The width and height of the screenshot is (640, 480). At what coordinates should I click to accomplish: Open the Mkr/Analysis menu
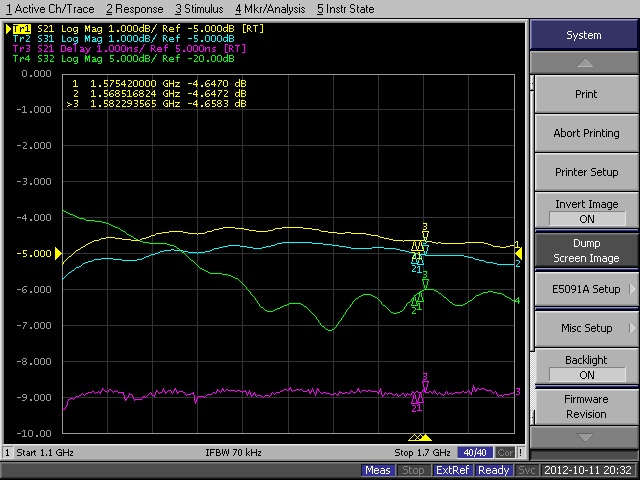270,8
